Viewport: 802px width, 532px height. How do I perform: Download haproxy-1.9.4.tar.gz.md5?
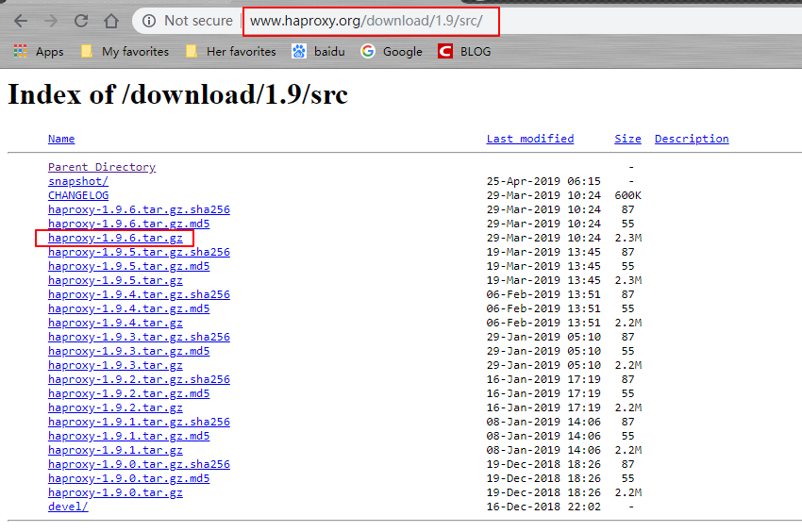(x=129, y=308)
